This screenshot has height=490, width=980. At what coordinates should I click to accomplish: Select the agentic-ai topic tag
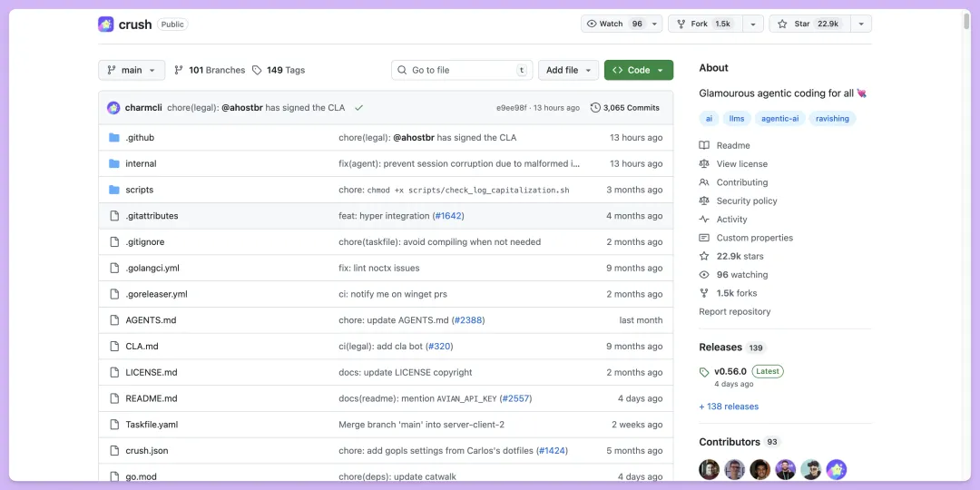779,119
